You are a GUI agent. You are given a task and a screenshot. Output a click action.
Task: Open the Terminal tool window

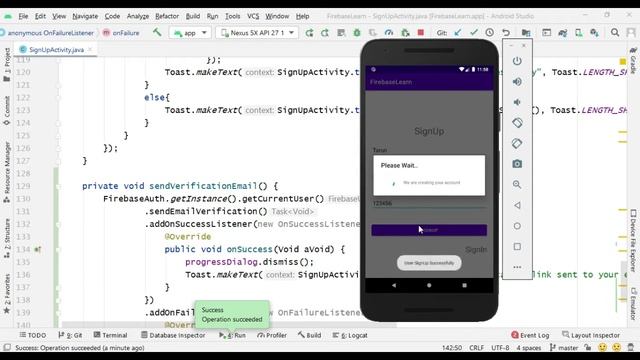[111, 335]
